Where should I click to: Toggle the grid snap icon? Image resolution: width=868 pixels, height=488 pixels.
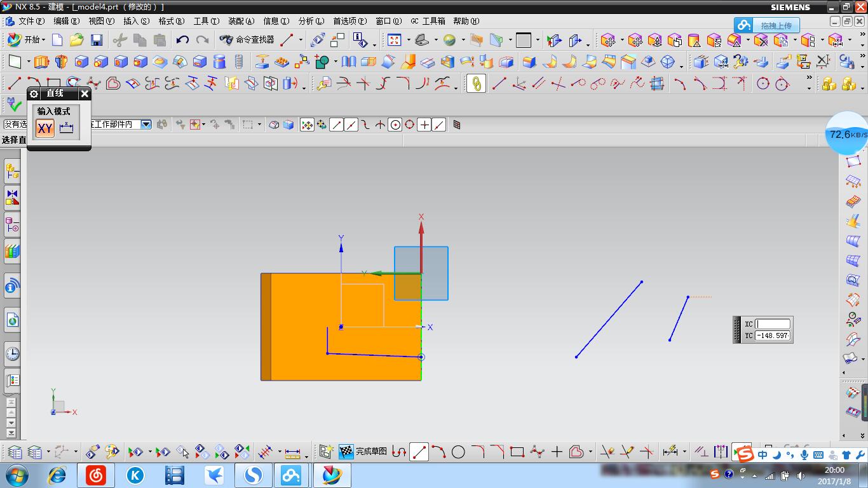[x=456, y=125]
